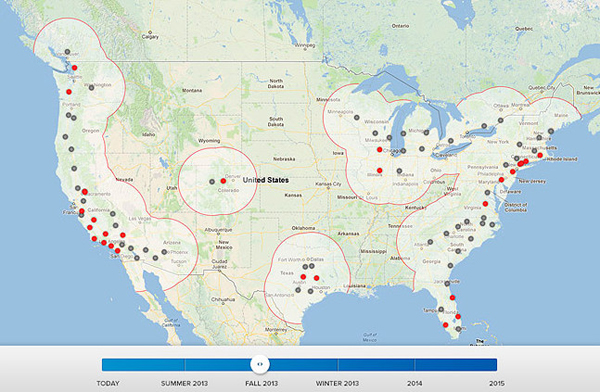This screenshot has width=600, height=392.
Task: Click the gray marker near Jacksonville
Action: coord(447,284)
